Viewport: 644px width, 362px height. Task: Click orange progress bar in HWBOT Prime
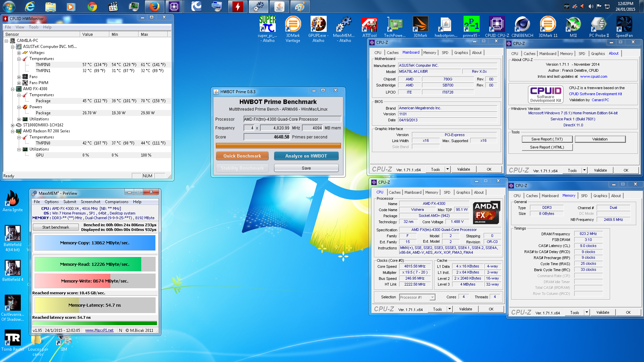click(x=278, y=146)
